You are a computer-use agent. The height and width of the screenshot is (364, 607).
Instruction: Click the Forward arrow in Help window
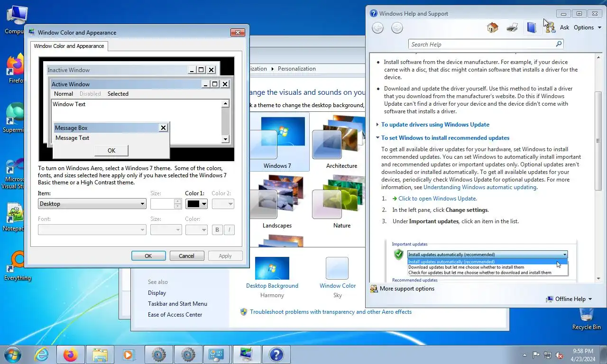397,28
